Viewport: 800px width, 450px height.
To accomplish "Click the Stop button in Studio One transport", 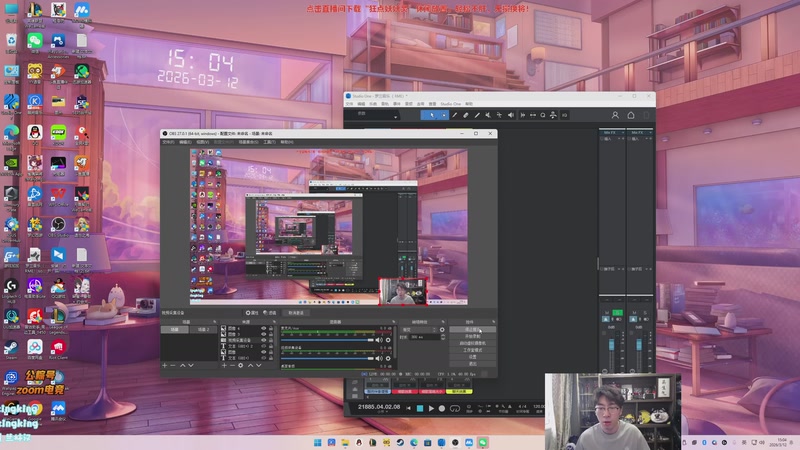I will coord(420,409).
